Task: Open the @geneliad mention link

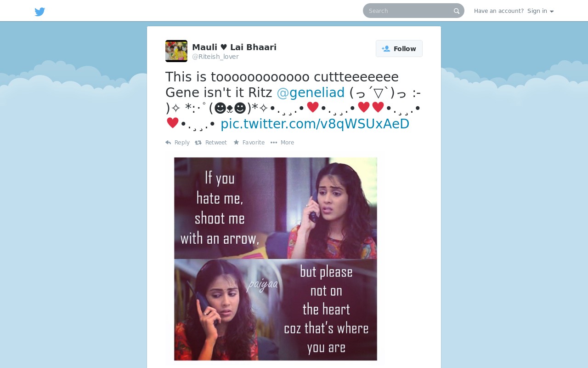Action: coord(311,93)
